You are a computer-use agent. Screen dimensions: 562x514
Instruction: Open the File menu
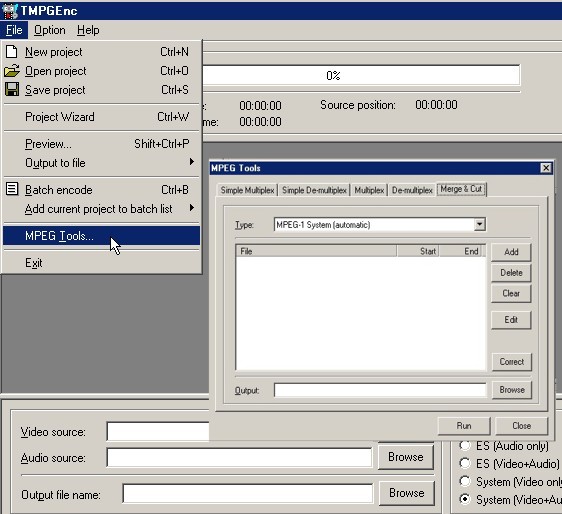point(14,30)
